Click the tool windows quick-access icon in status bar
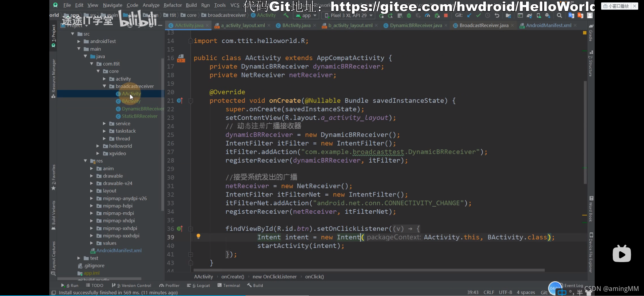The height and width of the screenshot is (296, 644). pyautogui.click(x=53, y=293)
